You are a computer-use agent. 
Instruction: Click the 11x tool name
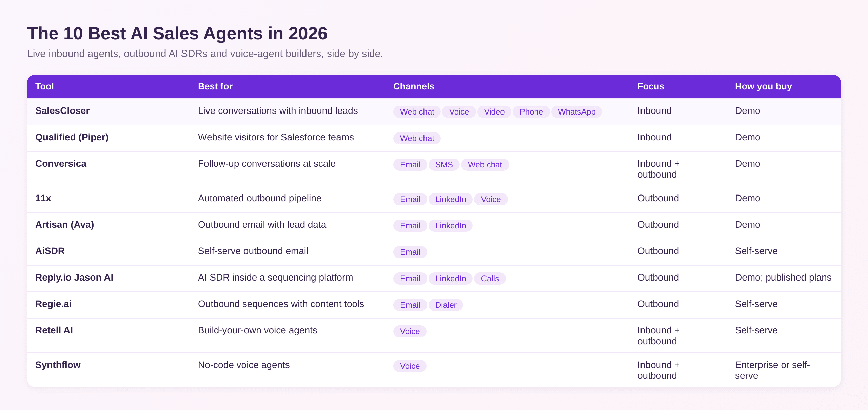[x=43, y=198]
